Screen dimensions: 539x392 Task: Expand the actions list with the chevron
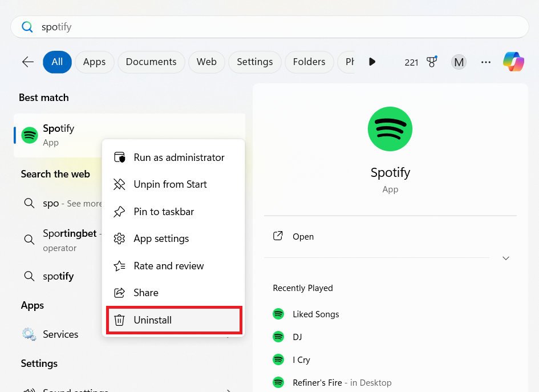click(506, 258)
